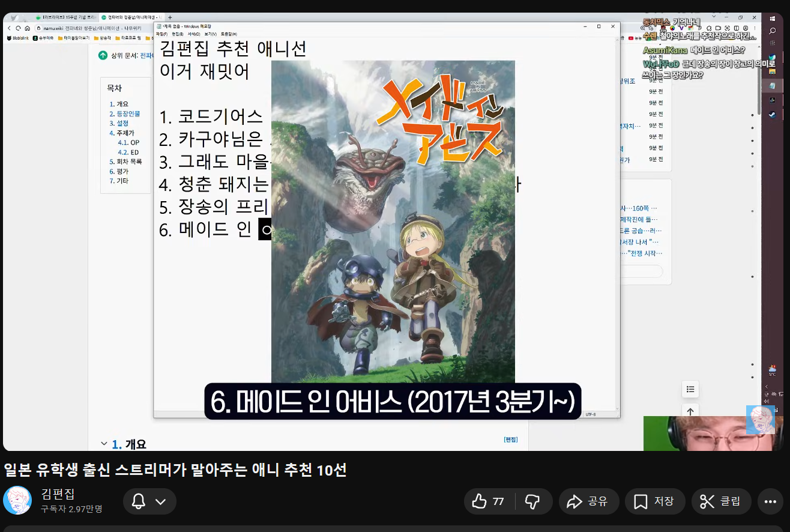Click the browser reload icon

(x=19, y=28)
